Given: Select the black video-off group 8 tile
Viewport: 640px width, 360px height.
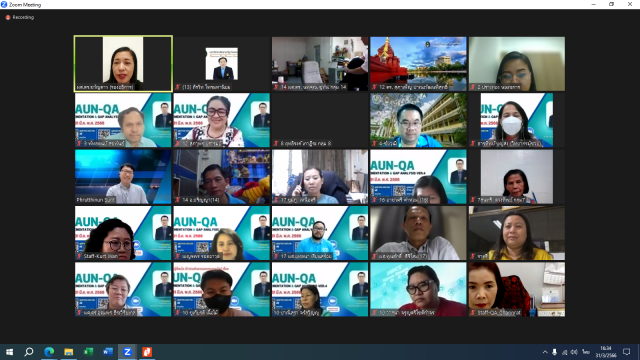Looking at the screenshot, I should click(x=320, y=120).
